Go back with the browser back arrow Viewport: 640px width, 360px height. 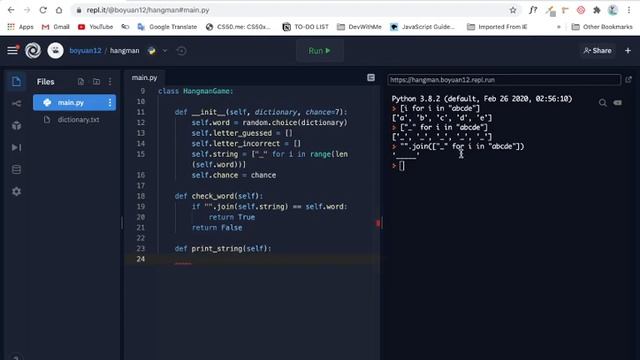tap(11, 10)
